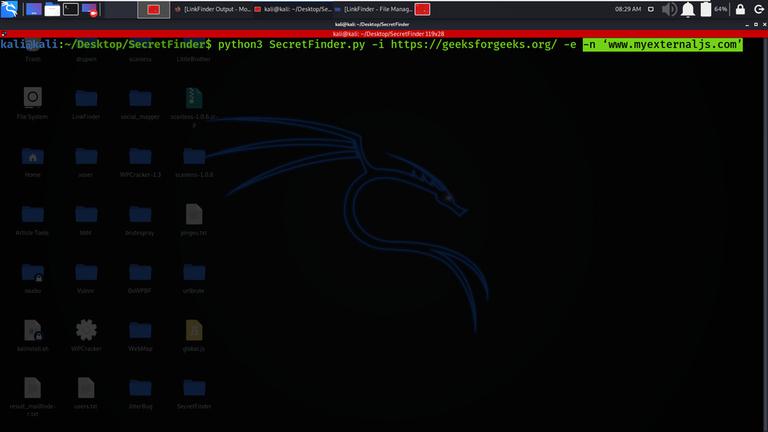Open the WebMap desktop folder
Viewport: 768px width, 432px height.
click(x=140, y=335)
